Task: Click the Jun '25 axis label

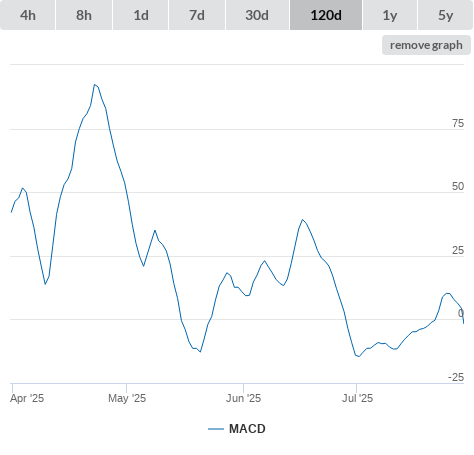Action: pyautogui.click(x=243, y=398)
